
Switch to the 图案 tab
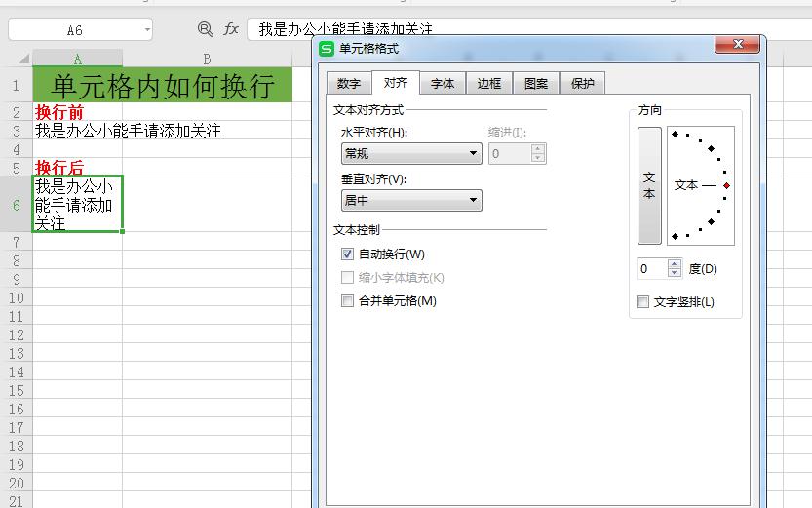[x=535, y=84]
